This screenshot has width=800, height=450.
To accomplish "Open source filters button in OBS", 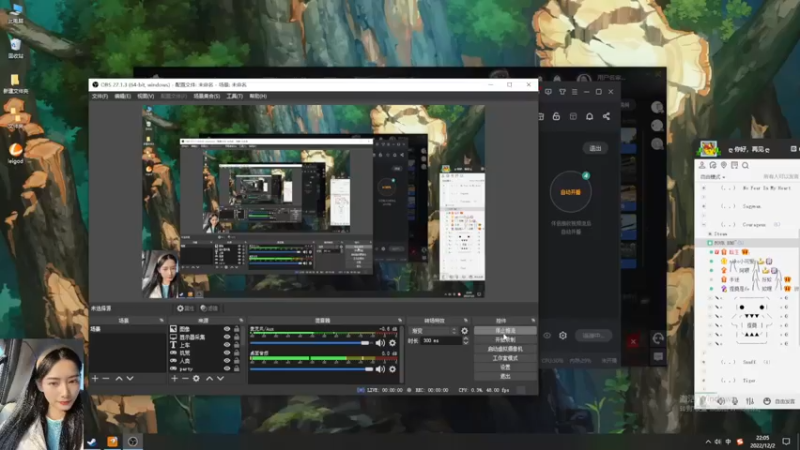I will [209, 308].
